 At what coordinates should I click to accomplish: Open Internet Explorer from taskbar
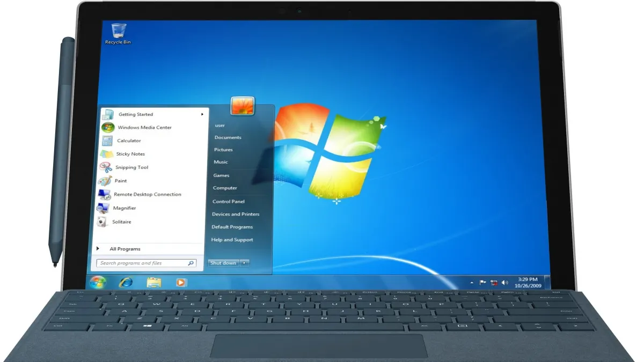click(x=126, y=282)
